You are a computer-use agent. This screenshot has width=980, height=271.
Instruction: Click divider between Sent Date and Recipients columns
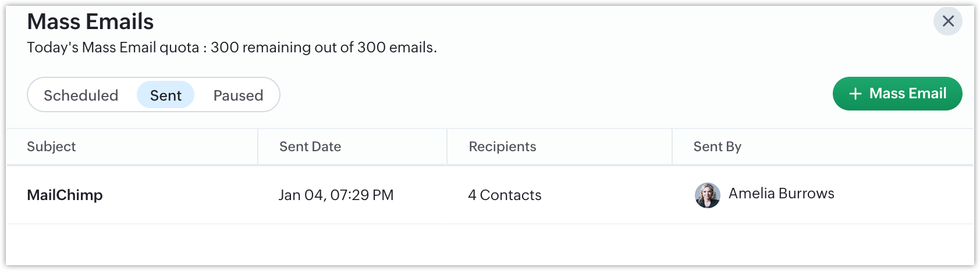tap(447, 147)
